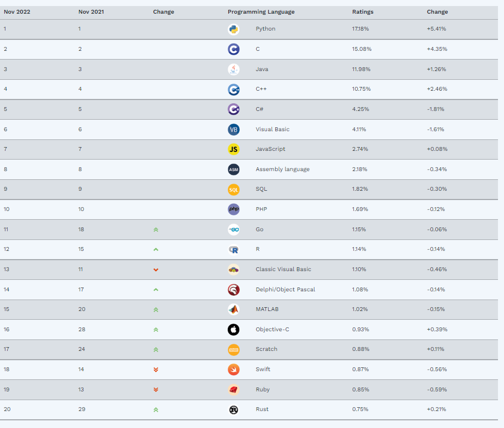Click the MATLAB peak logo
Screen dimensions: 504x428
[233, 309]
